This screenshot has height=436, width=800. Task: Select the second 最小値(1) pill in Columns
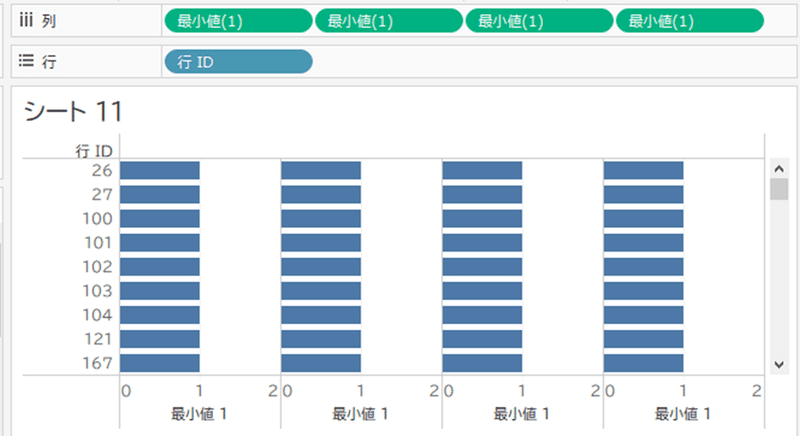[389, 21]
